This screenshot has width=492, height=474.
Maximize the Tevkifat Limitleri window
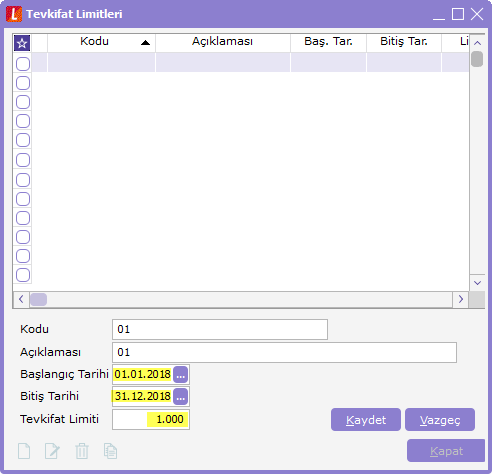coord(458,14)
